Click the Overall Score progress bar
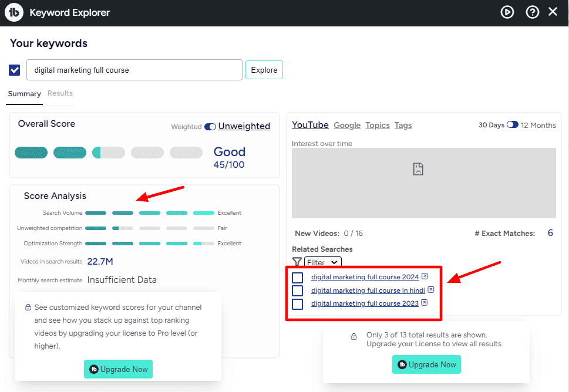This screenshot has width=569, height=392. coord(108,152)
